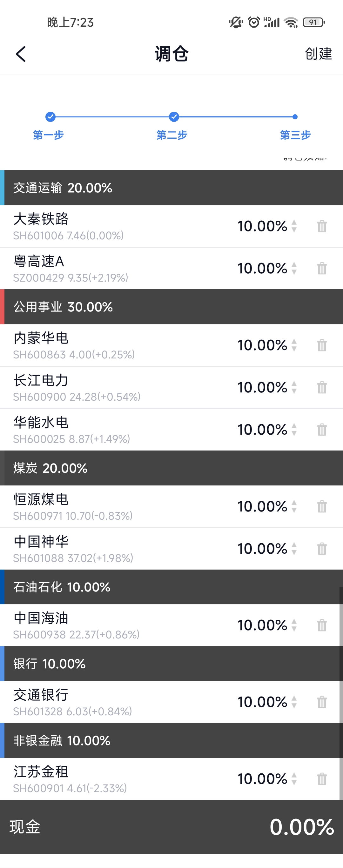This screenshot has width=343, height=868.
Task: Delete 大秦铁路 with its trash icon
Action: (322, 226)
